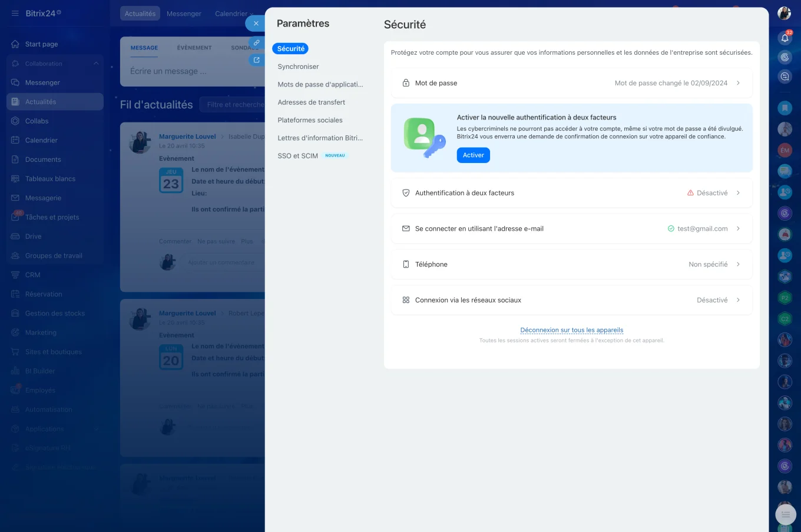The width and height of the screenshot is (801, 532).
Task: Click the notifications bell icon
Action: tap(785, 38)
